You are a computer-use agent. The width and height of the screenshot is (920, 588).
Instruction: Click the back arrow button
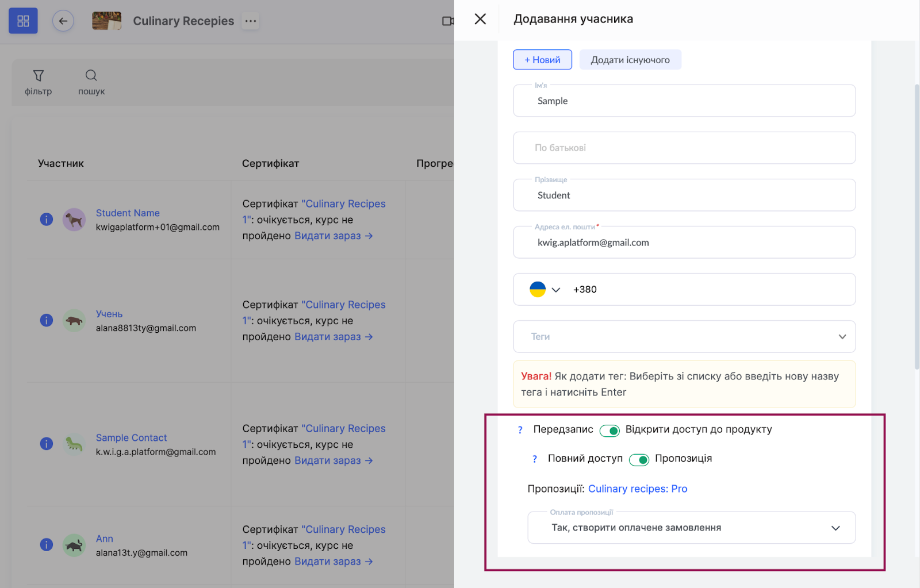[x=63, y=21]
